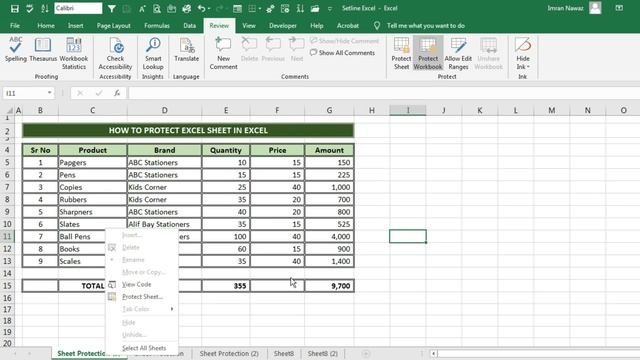Switch to the Formulas tab
The width and height of the screenshot is (640, 360).
157,26
